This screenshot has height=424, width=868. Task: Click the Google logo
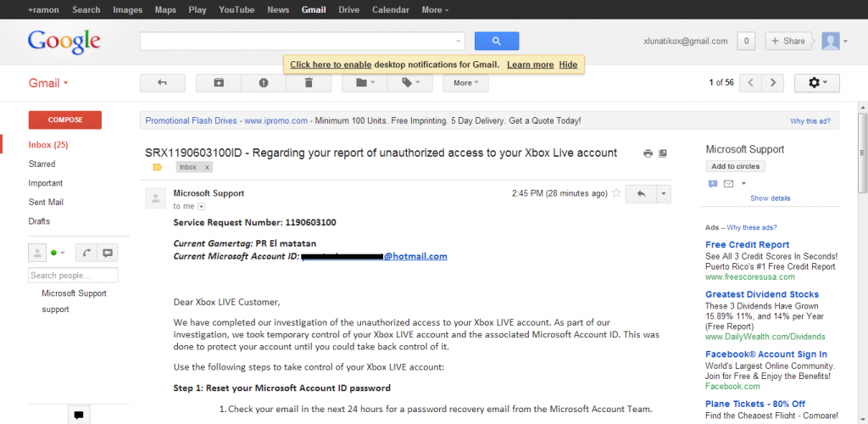coord(64,42)
